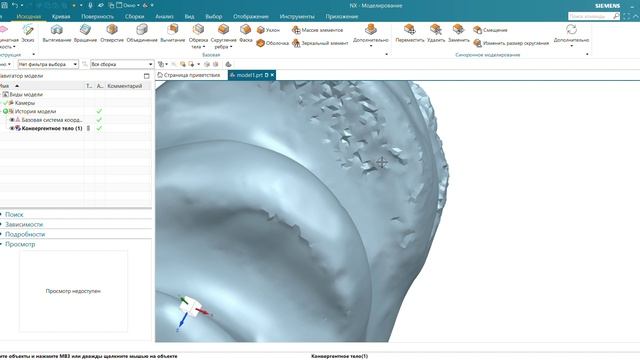Expand the Обрезка тела dropdown arrow
640x360 pixels.
[203, 47]
